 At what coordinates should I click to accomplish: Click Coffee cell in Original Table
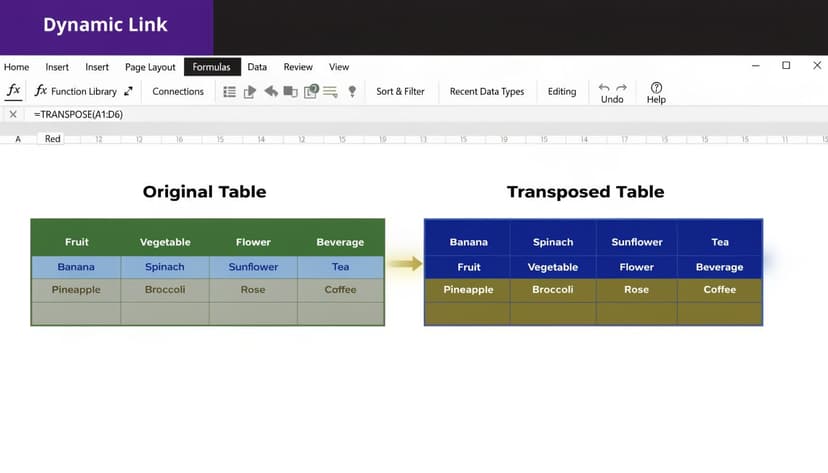click(x=340, y=290)
